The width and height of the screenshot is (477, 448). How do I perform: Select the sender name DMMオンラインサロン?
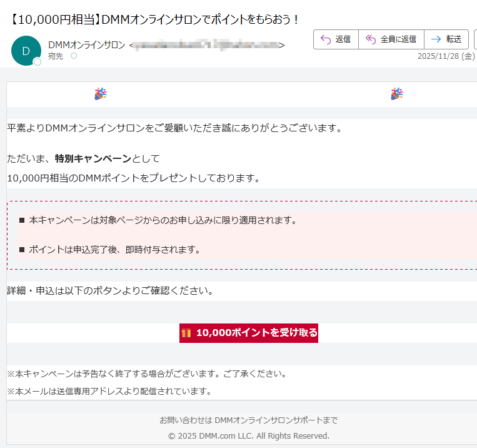[87, 45]
